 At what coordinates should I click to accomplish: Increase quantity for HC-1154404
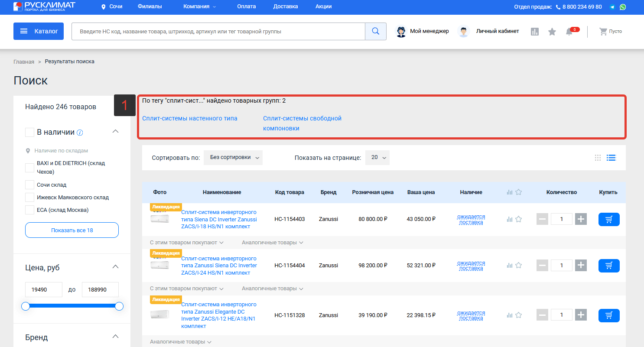(x=581, y=266)
